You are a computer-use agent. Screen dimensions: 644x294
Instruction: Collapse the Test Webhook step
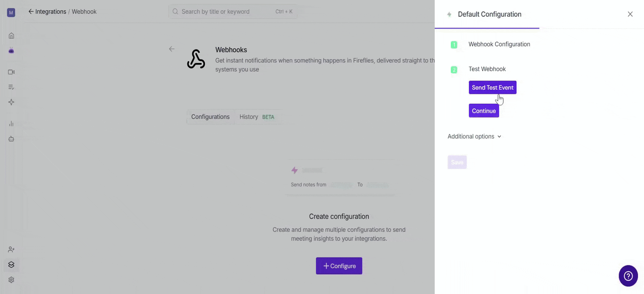pyautogui.click(x=487, y=69)
